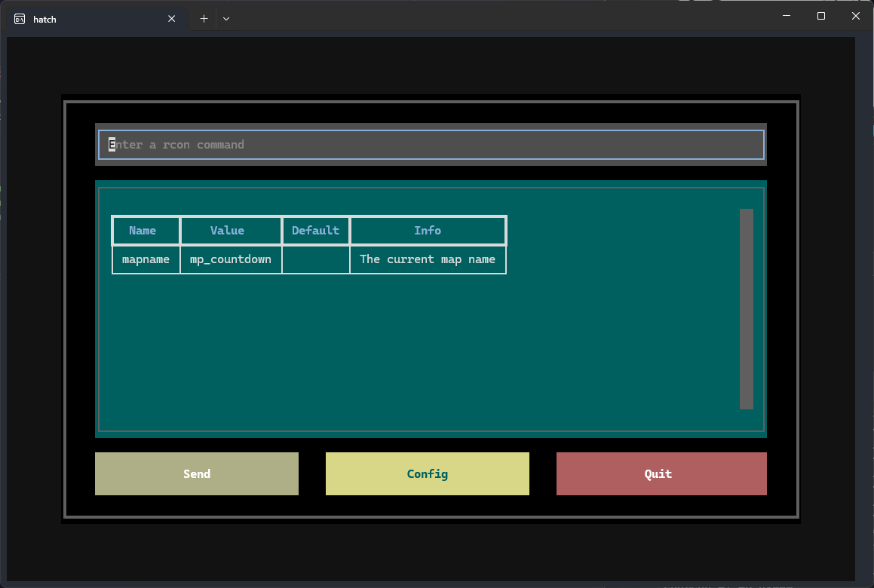
Task: Close the hatch tab
Action: point(172,19)
